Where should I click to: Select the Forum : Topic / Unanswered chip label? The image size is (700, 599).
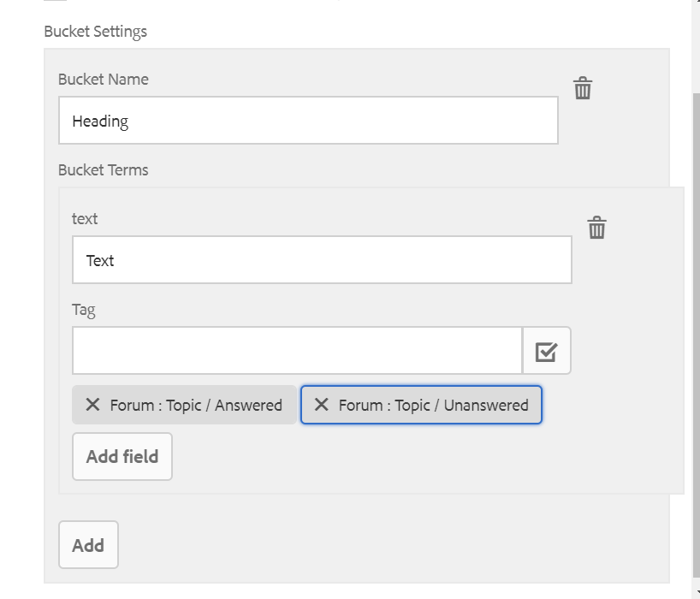click(433, 406)
